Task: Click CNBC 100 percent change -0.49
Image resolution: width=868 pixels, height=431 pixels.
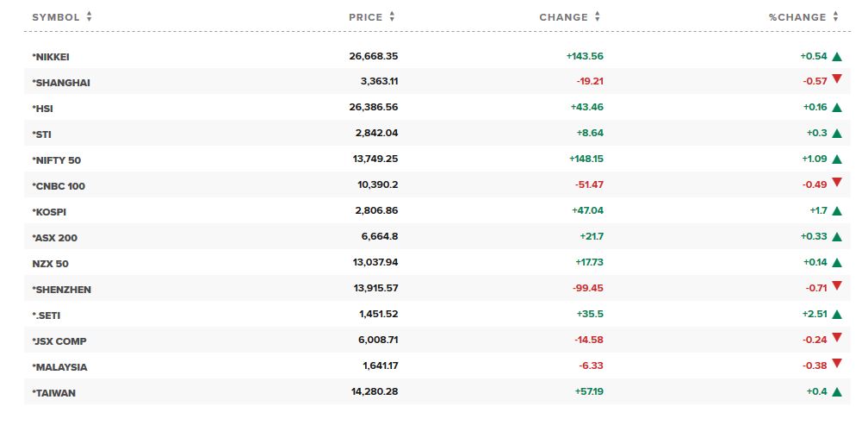Action: click(x=815, y=184)
